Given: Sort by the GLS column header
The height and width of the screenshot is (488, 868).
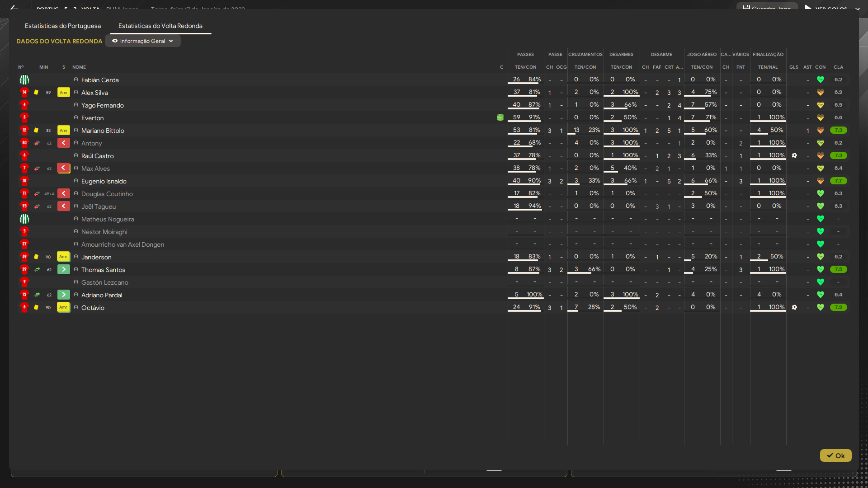Looking at the screenshot, I should coord(794,67).
